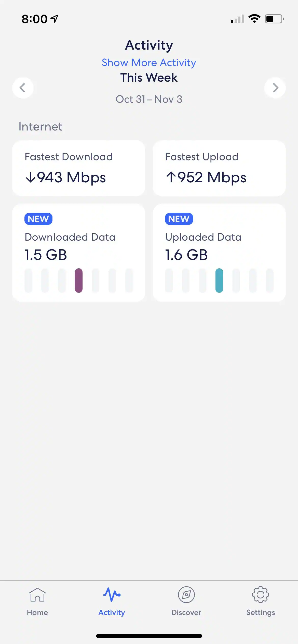The image size is (298, 644).
Task: Switch to the Discover tab label
Action: [186, 612]
